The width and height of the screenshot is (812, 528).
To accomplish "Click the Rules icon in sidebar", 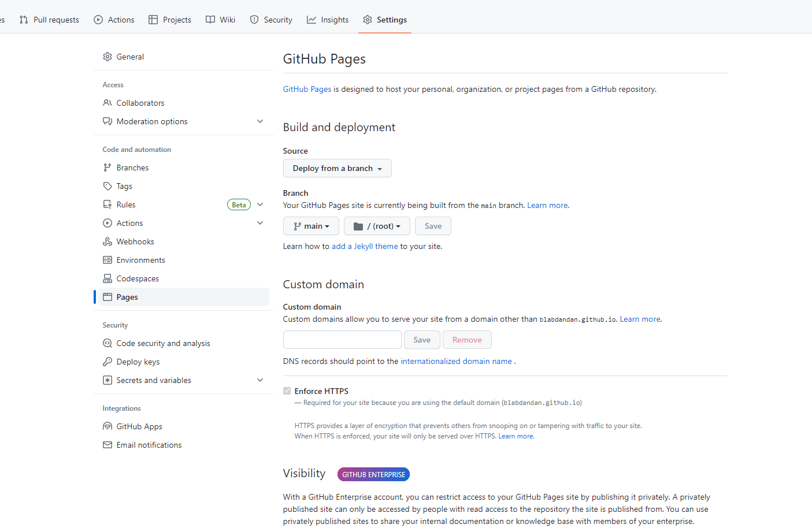I will pyautogui.click(x=107, y=204).
